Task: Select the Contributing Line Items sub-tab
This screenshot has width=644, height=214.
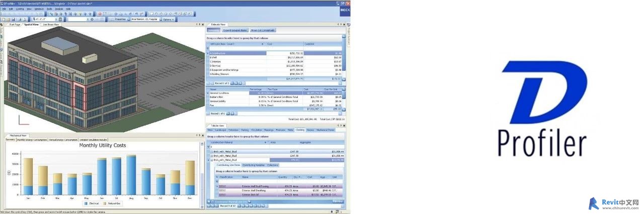Action: pyautogui.click(x=228, y=165)
